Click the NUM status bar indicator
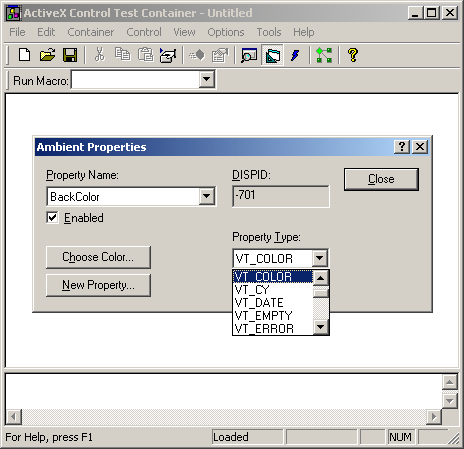This screenshot has width=464, height=449. pyautogui.click(x=400, y=437)
